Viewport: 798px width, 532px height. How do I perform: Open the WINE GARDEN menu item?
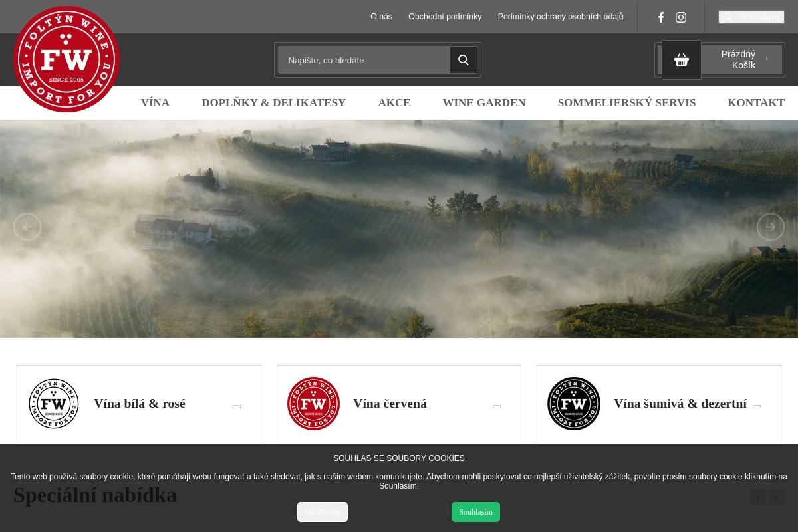[x=484, y=103]
